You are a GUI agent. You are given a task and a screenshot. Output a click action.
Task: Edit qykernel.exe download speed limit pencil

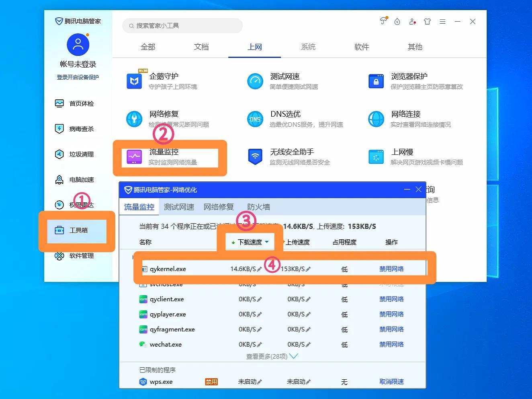[259, 269]
